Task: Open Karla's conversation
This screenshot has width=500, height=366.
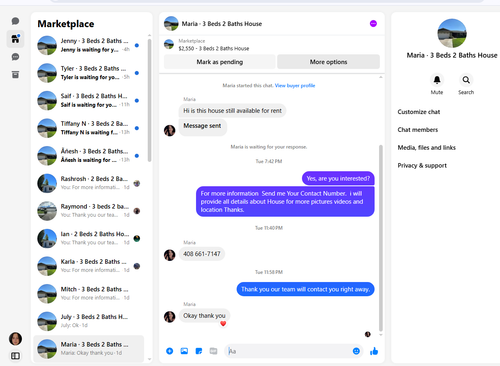Action: click(89, 266)
